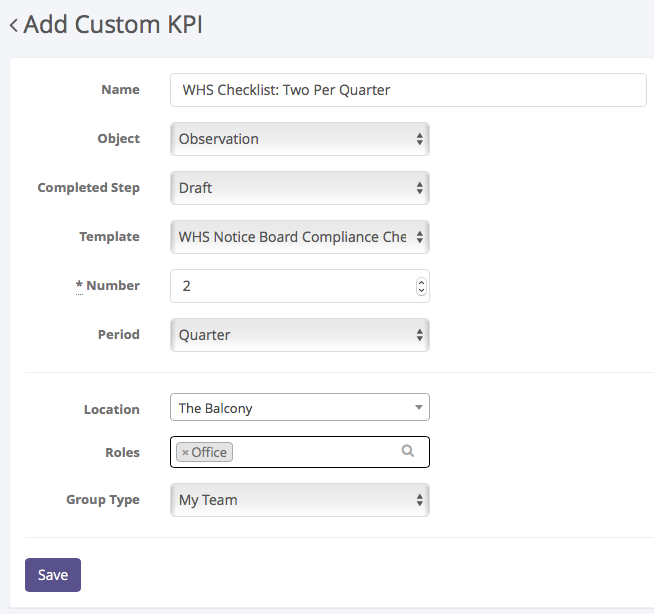
Task: Open the Period dropdown set to Quarter
Action: [x=300, y=335]
